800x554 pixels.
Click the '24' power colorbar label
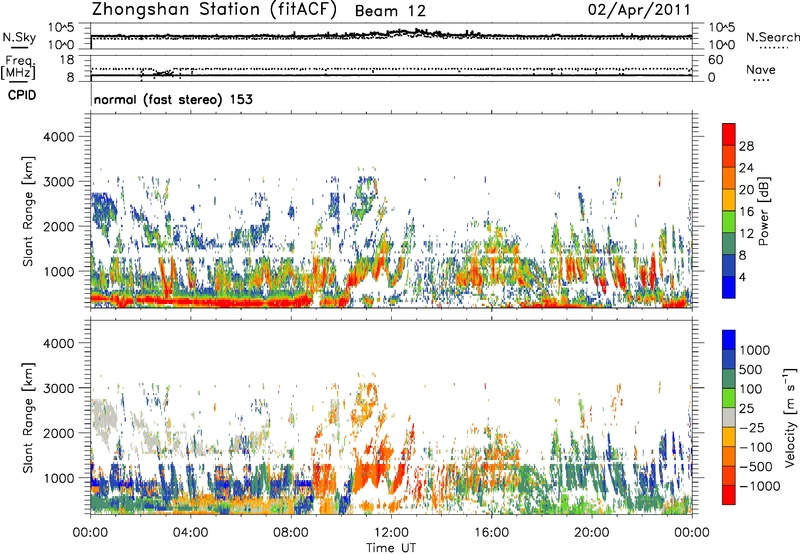click(746, 168)
